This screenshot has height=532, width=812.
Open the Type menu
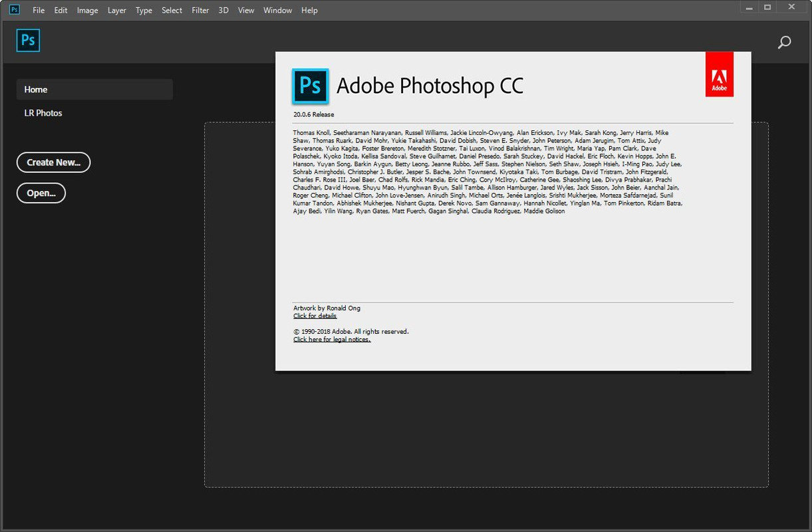pyautogui.click(x=144, y=11)
